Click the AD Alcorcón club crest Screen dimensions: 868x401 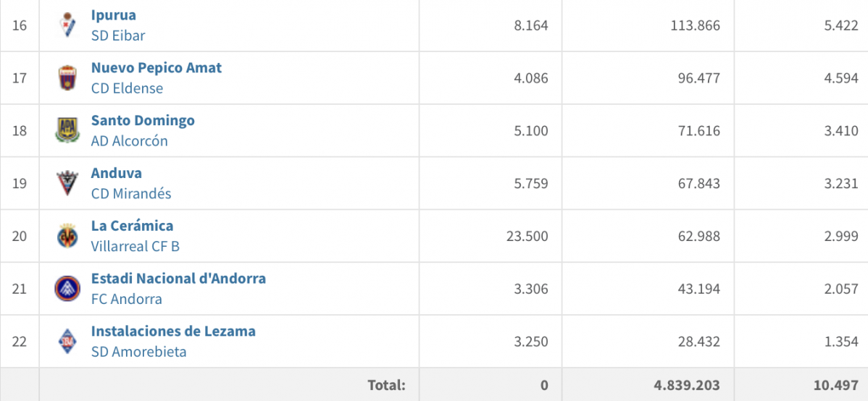point(67,130)
